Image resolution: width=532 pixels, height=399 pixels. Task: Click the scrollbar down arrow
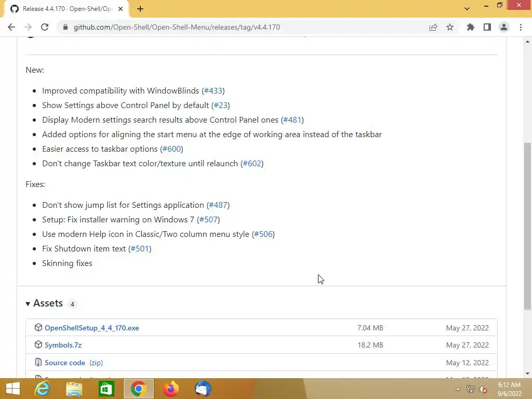coord(527,374)
